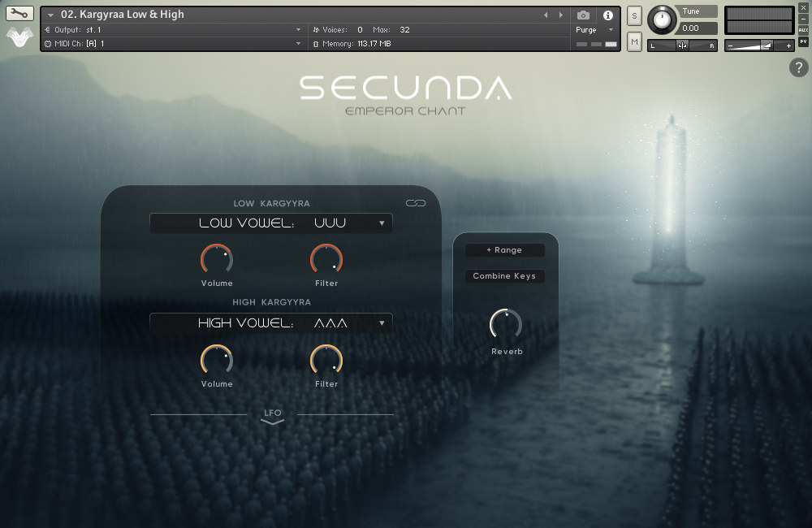Mute the instrument with the M button
This screenshot has width=812, height=528.
(x=633, y=41)
